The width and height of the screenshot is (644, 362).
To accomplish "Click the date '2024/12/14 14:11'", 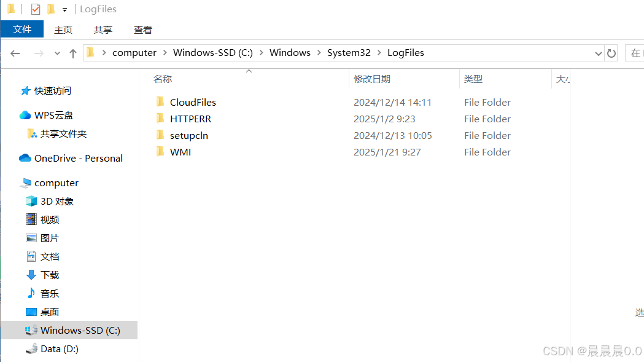I will point(393,103).
